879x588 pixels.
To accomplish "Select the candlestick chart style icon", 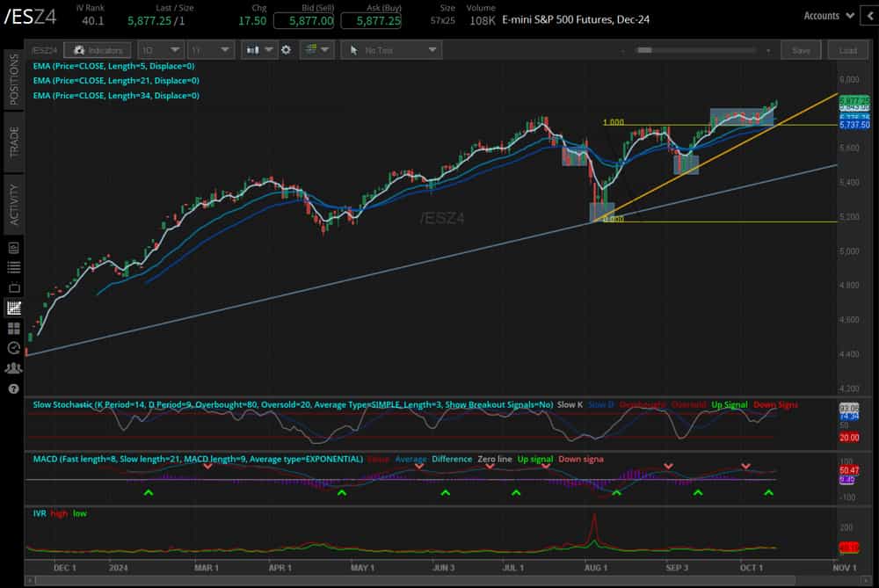I will coord(252,50).
